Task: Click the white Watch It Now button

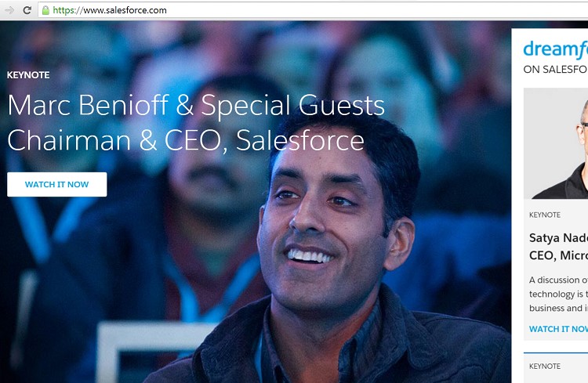Action: point(57,184)
